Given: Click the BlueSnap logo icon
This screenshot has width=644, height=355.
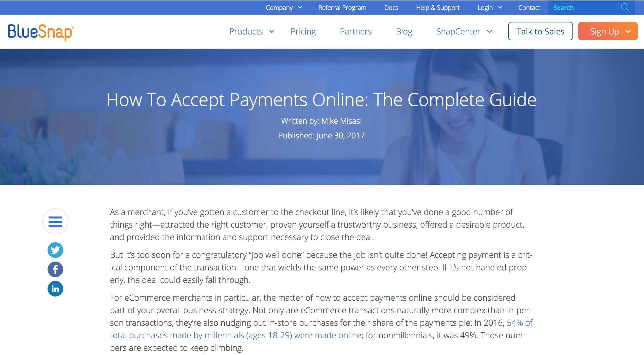Looking at the screenshot, I should [x=40, y=32].
